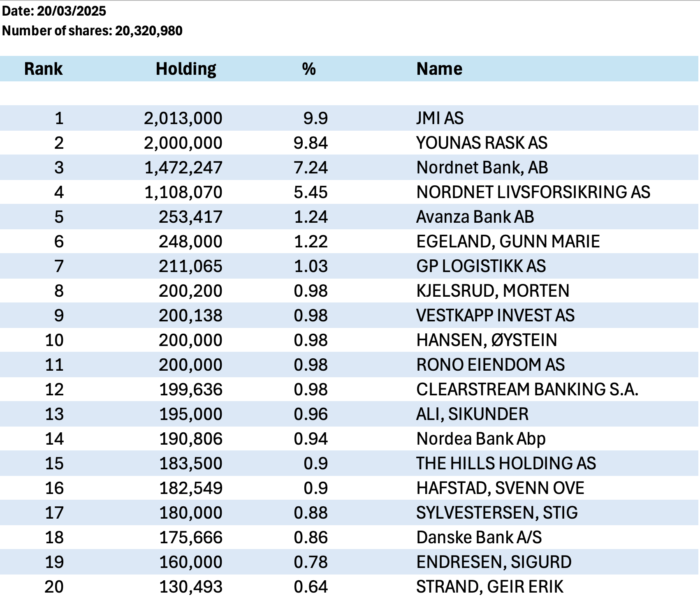Click the name HAFSTAD, SVENN OVE
700x600 pixels.
point(500,488)
